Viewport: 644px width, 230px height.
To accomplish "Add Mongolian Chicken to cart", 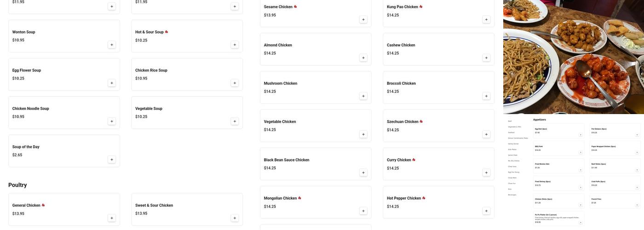I will click(x=363, y=211).
